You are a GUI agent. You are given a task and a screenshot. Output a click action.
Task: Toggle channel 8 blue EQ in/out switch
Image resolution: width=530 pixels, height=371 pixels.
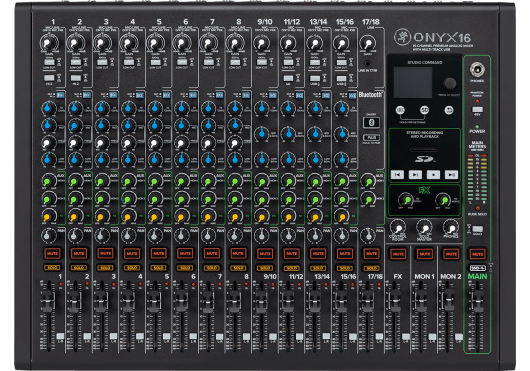pyautogui.click(x=246, y=95)
